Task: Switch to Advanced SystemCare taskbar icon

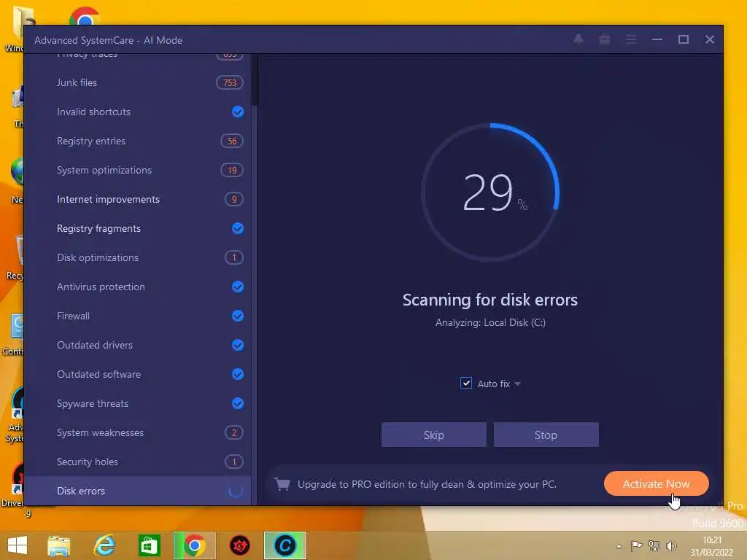Action: pos(285,545)
